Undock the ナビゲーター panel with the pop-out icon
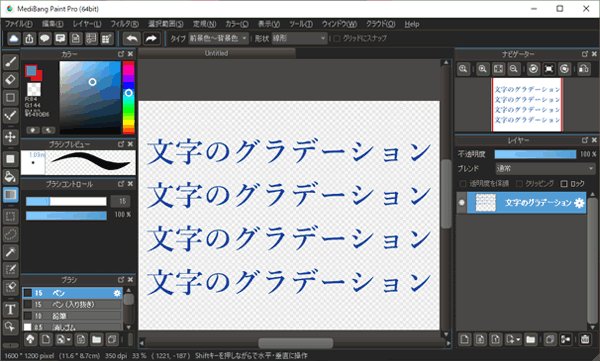Viewport: 600px width, 362px height. (585, 54)
